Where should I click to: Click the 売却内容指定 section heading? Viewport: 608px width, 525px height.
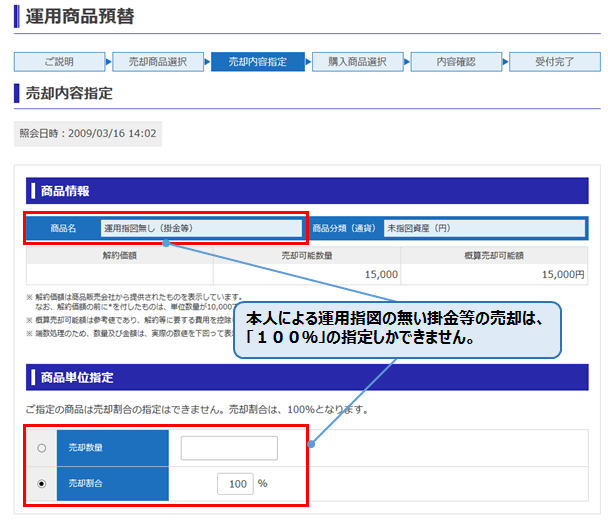pyautogui.click(x=69, y=93)
